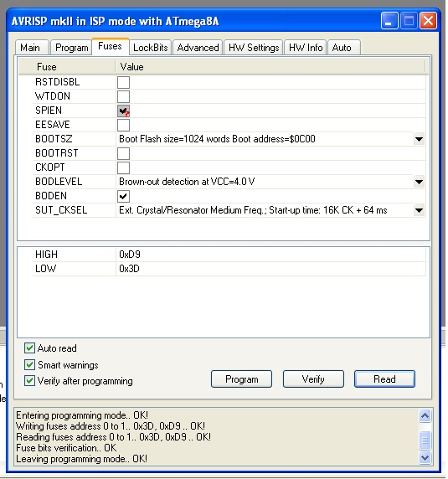Click the Verify button

tap(313, 379)
